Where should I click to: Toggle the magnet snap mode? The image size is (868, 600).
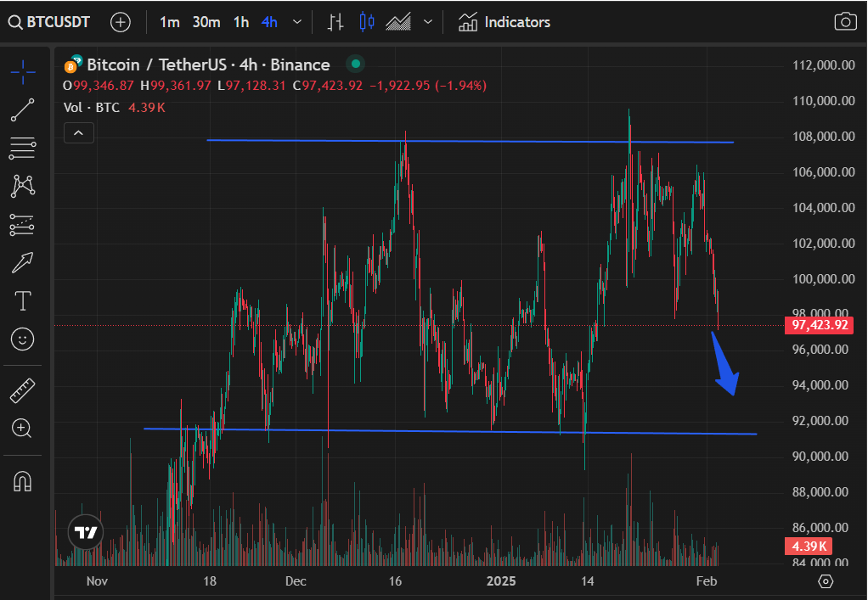click(23, 481)
